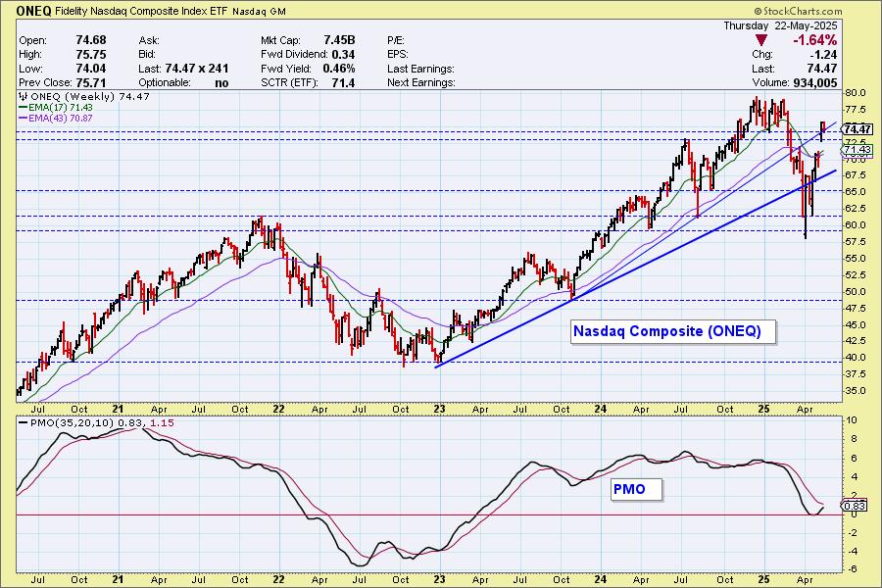This screenshot has height=588, width=882.
Task: Select the Open value 74.68
Action: (x=90, y=40)
